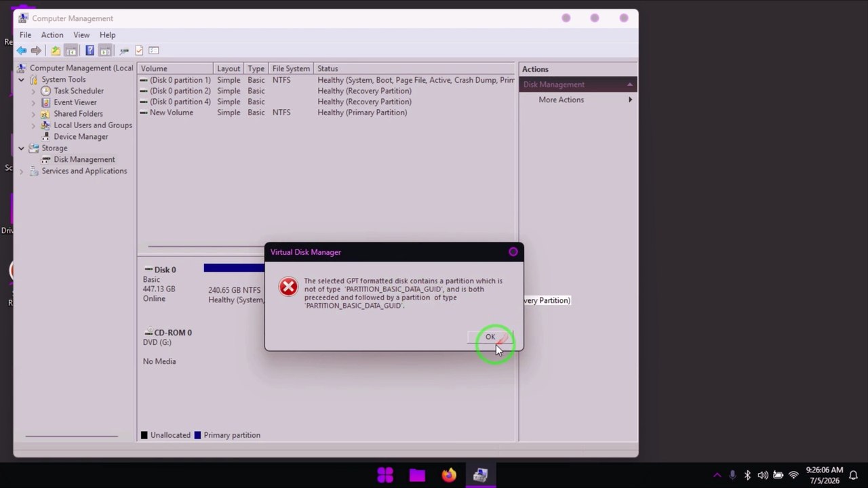Expand Services and Applications node
Image resolution: width=868 pixels, height=488 pixels.
tap(21, 171)
